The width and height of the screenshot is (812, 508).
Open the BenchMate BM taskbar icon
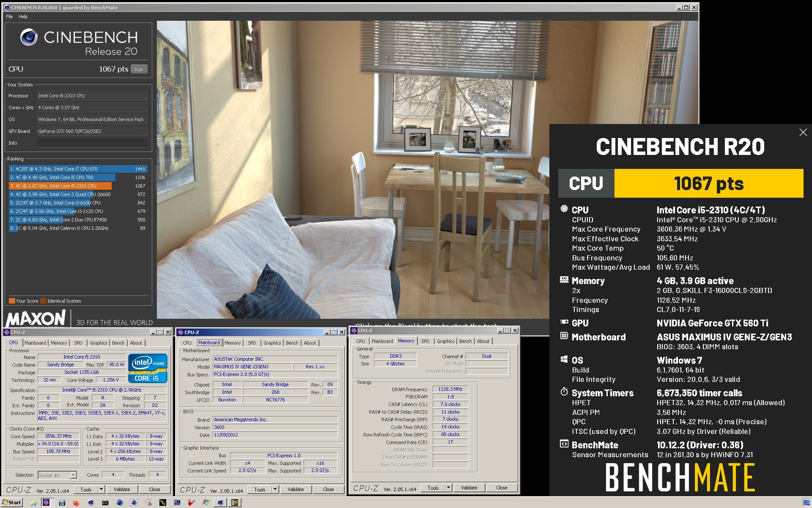tap(234, 502)
